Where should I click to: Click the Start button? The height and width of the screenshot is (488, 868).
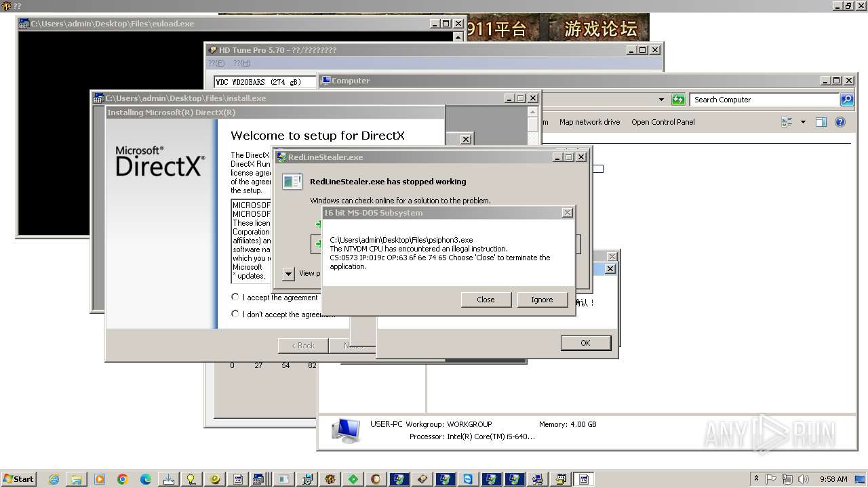pyautogui.click(x=19, y=479)
